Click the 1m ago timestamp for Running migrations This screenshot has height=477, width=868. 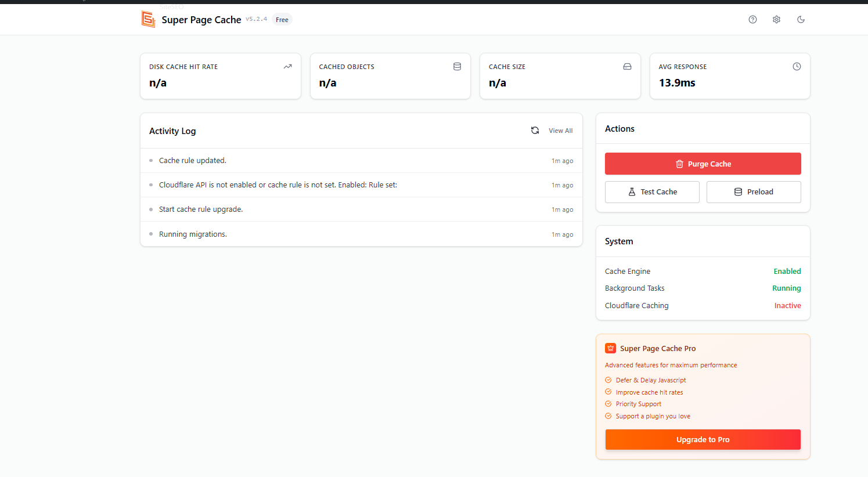click(x=562, y=234)
